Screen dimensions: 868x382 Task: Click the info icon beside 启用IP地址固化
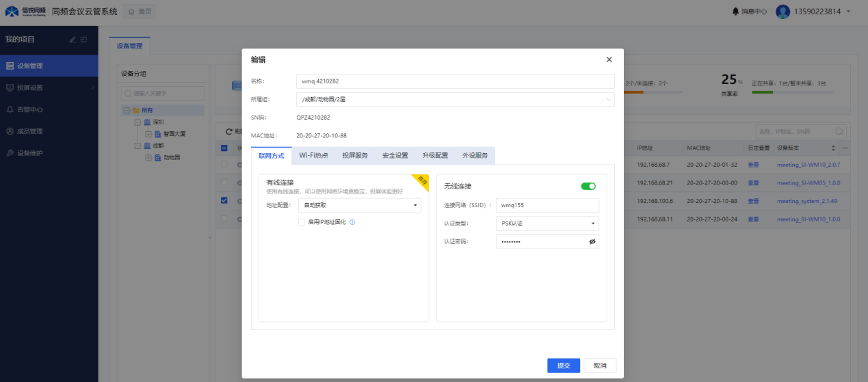pos(353,222)
